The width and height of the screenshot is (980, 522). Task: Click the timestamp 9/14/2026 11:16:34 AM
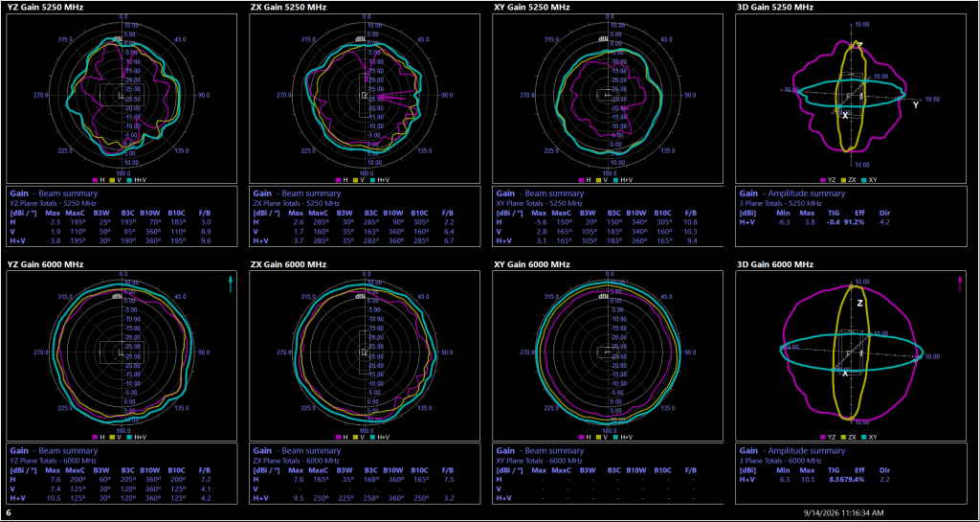[x=844, y=512]
